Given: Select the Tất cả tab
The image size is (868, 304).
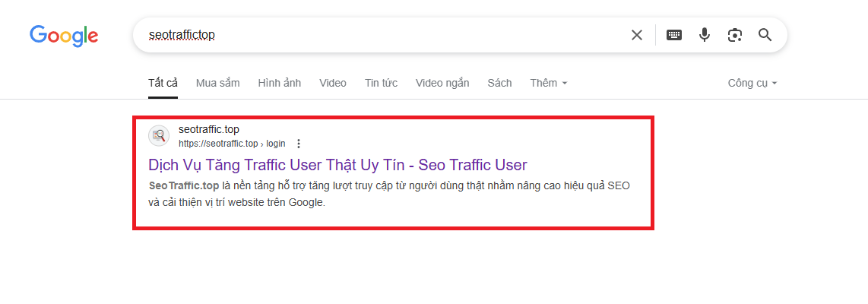Looking at the screenshot, I should point(163,83).
